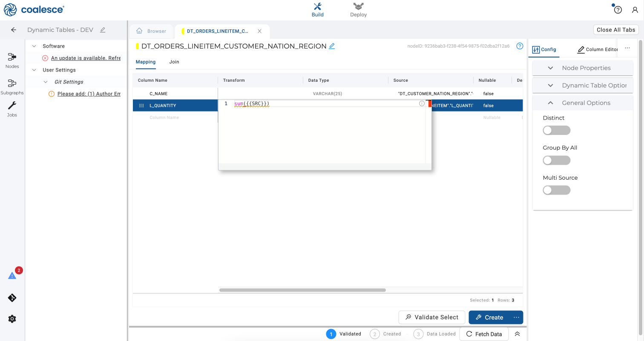The image size is (644, 341).
Task: Expand the Dynamic Table Options section
Action: 582,86
